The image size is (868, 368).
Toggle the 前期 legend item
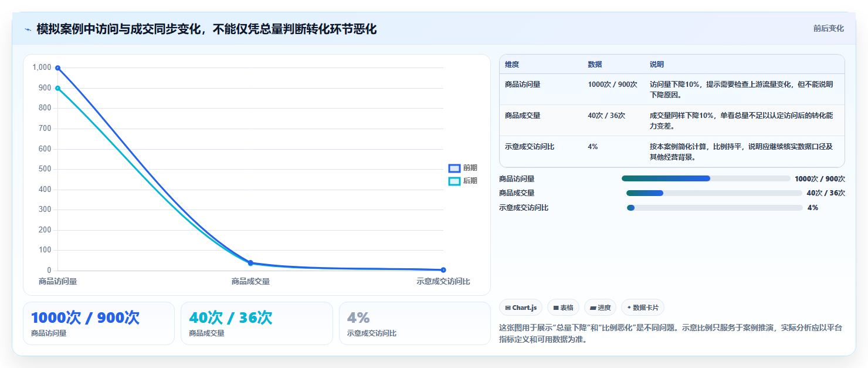click(x=463, y=168)
